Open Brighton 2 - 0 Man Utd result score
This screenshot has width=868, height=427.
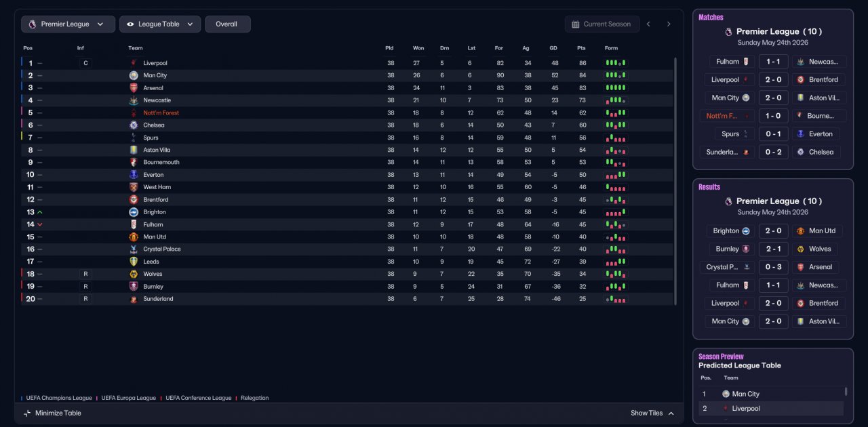click(x=773, y=231)
